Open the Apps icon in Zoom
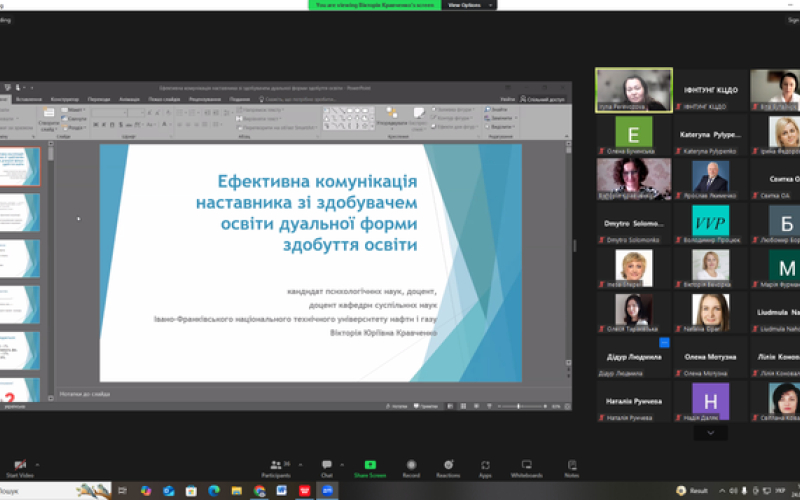This screenshot has width=800, height=500. point(485,465)
